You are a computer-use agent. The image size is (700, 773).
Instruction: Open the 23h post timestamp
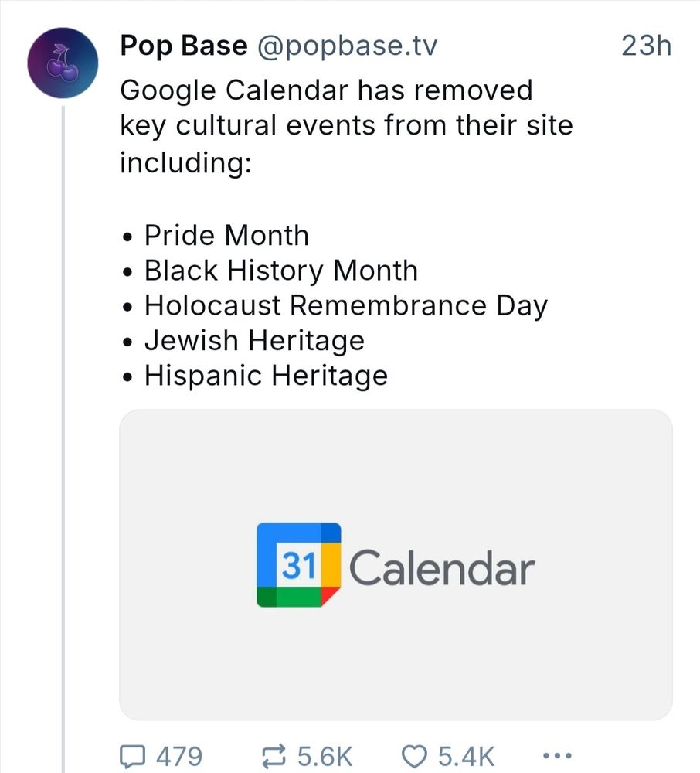coord(646,46)
